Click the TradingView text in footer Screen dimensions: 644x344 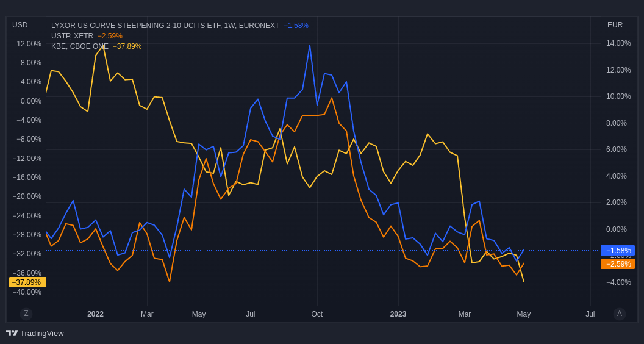(x=41, y=333)
